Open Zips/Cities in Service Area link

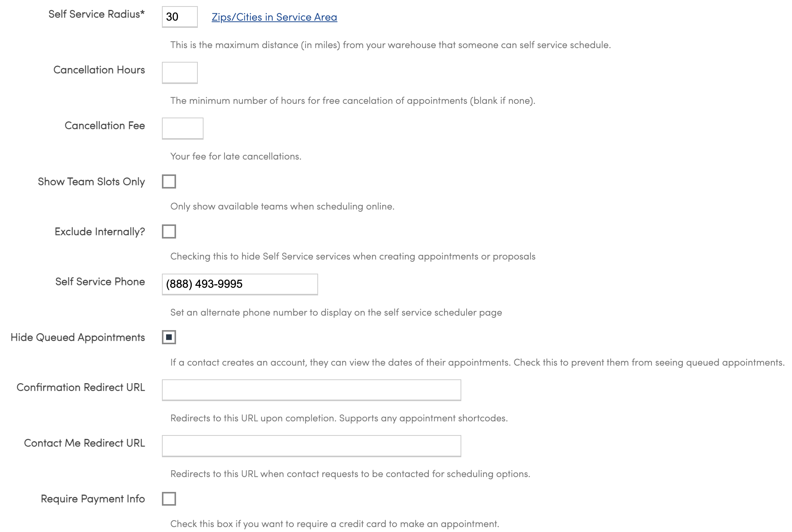(x=274, y=17)
